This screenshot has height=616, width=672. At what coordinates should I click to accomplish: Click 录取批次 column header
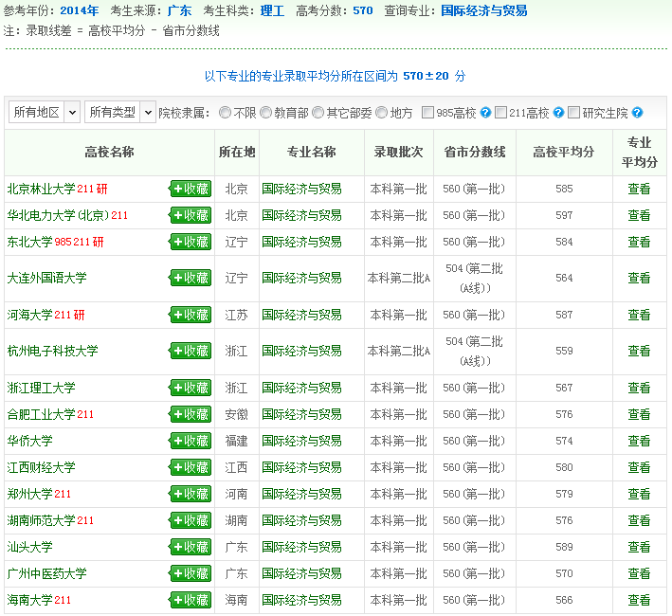(399, 152)
